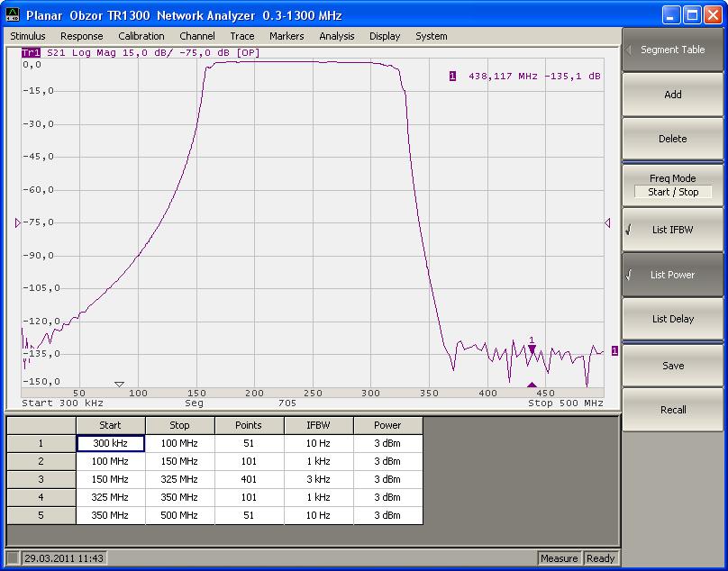Open the Analysis menu

point(337,36)
